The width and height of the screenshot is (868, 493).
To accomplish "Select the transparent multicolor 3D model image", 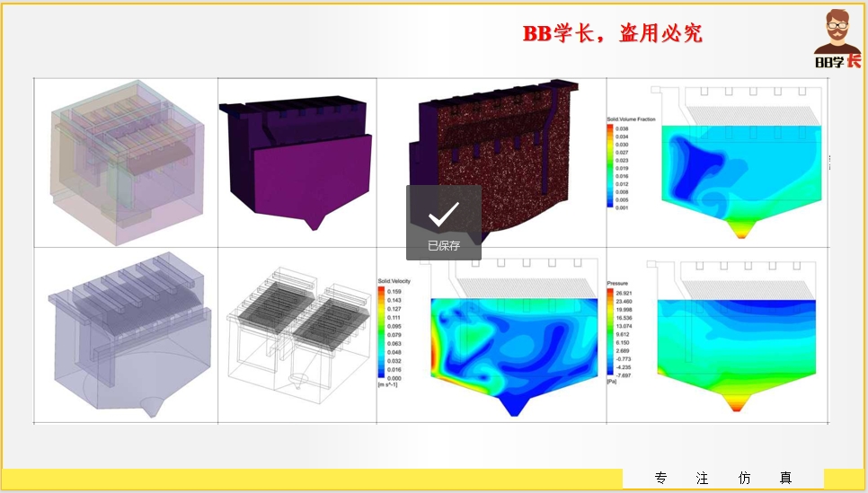I will click(x=126, y=162).
